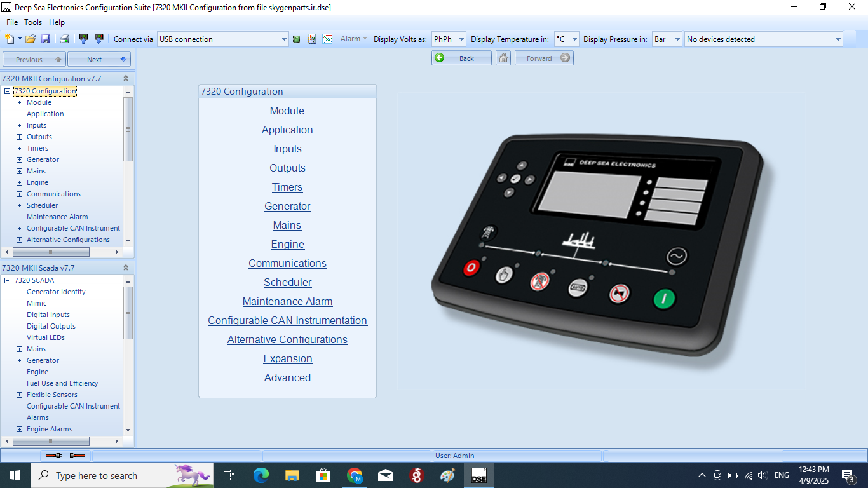Open the Tools menu
Image resolution: width=868 pixels, height=488 pixels.
[x=33, y=22]
